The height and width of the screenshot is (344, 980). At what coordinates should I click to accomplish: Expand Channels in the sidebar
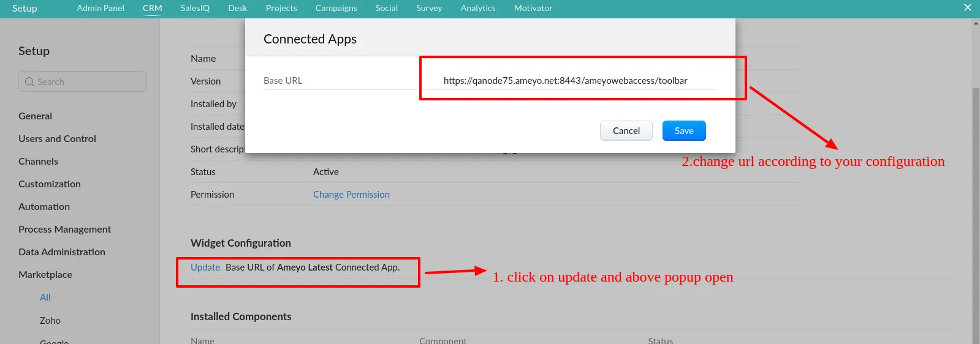[x=38, y=161]
